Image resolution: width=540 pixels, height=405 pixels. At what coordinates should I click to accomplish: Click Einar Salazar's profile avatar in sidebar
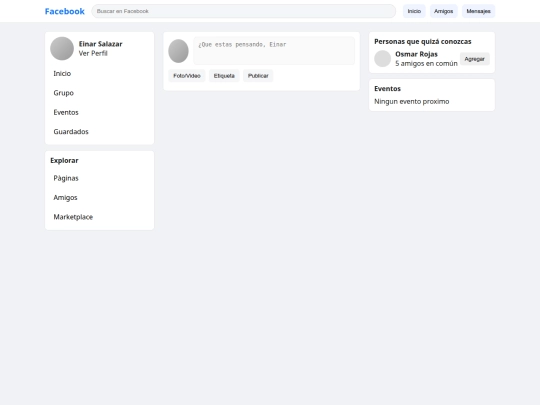(62, 49)
